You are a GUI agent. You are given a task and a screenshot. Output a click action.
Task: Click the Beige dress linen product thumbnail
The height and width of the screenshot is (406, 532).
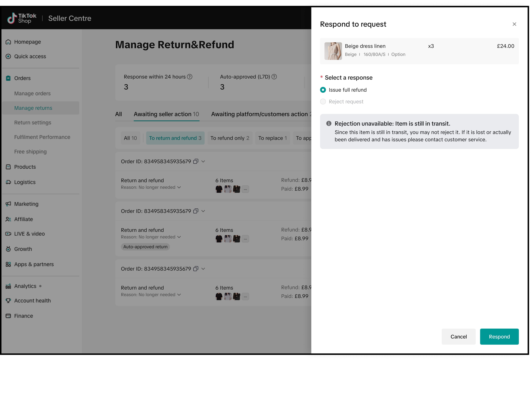pos(333,51)
